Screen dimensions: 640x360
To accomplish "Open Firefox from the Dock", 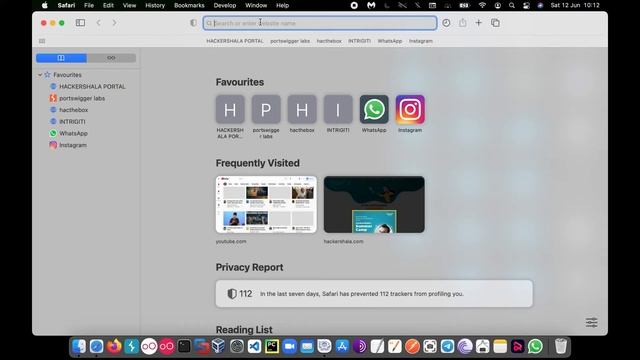I will click(x=114, y=347).
